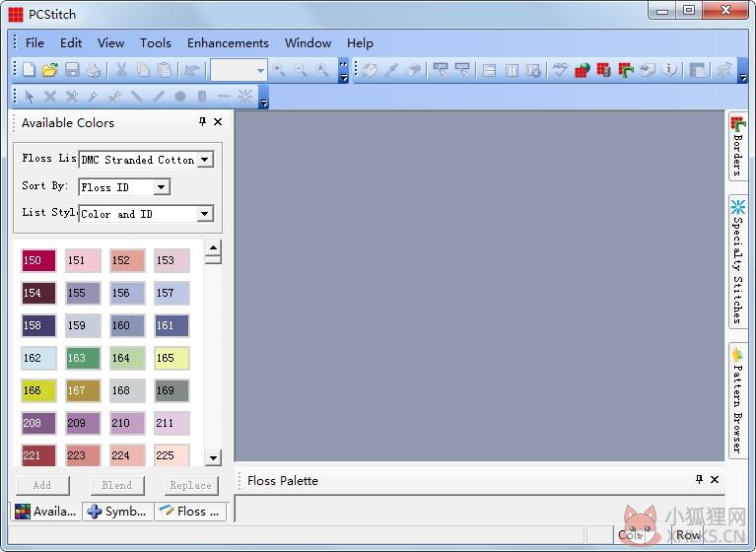Pin the Floss Palette panel
This screenshot has width=756, height=552.
tap(699, 479)
